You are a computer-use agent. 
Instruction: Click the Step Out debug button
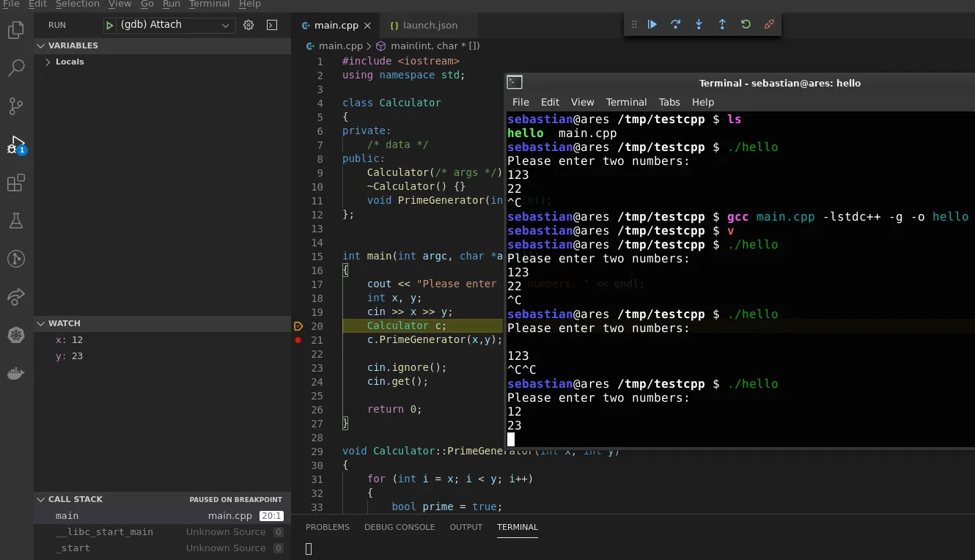coord(722,24)
